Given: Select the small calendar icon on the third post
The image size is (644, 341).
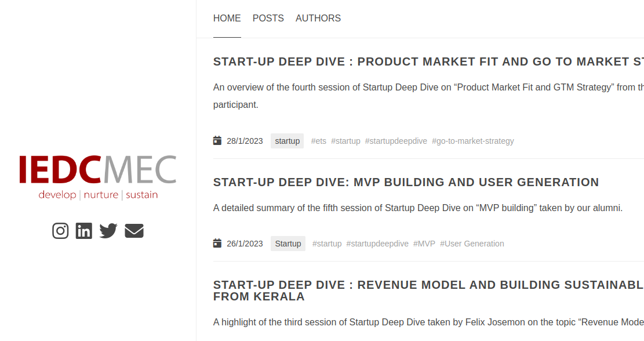Looking at the screenshot, I should [x=217, y=339].
